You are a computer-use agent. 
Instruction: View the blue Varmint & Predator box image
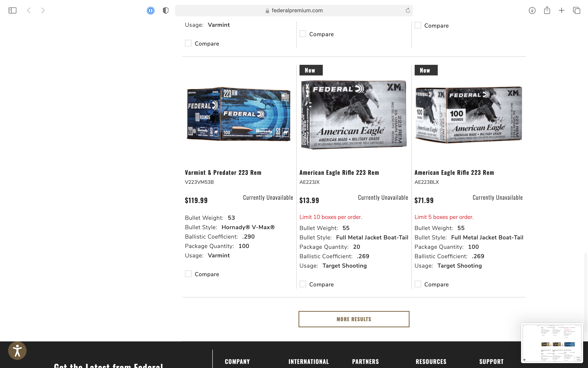pyautogui.click(x=239, y=114)
